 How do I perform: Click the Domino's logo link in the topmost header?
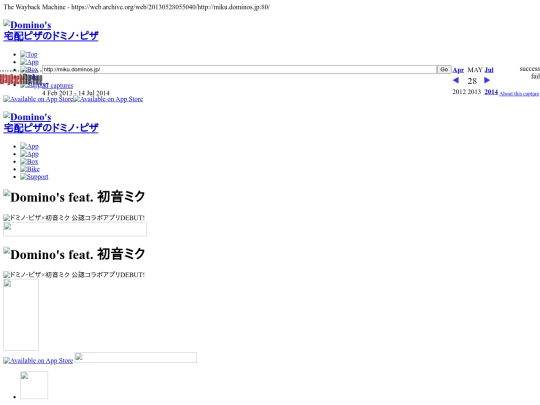point(51,30)
